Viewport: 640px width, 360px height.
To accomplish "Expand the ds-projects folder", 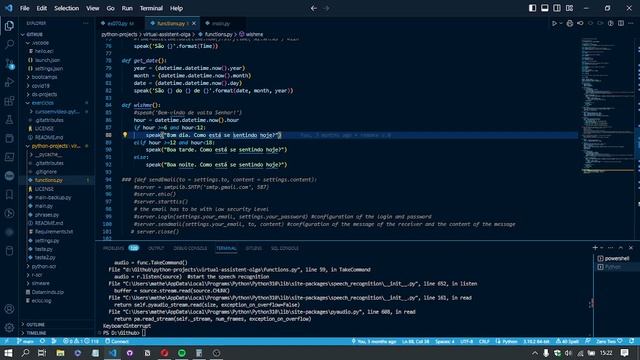I will coord(44,94).
